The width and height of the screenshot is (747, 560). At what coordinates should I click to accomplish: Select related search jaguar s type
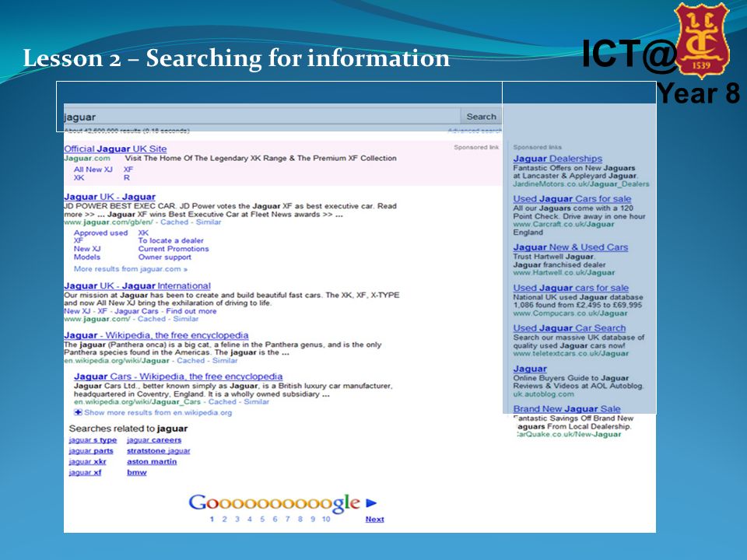[x=93, y=439]
